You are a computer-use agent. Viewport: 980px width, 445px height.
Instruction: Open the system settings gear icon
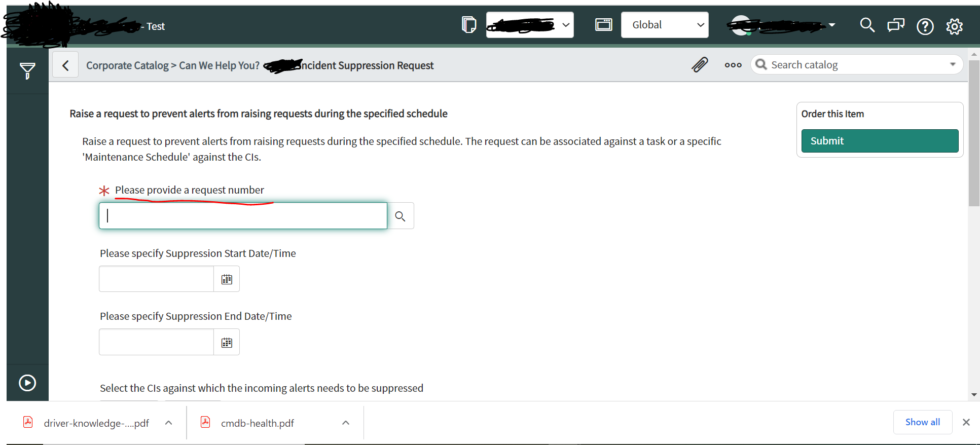[x=954, y=26]
